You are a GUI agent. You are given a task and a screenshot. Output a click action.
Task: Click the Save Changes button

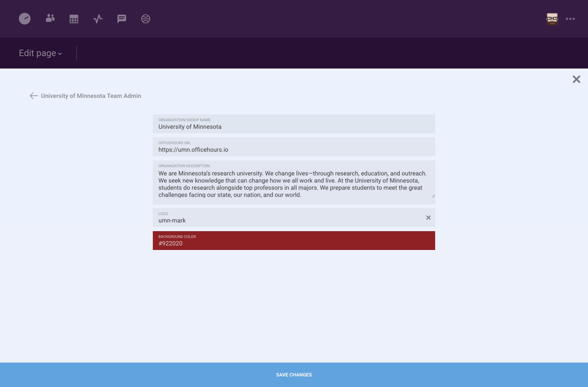tap(294, 375)
